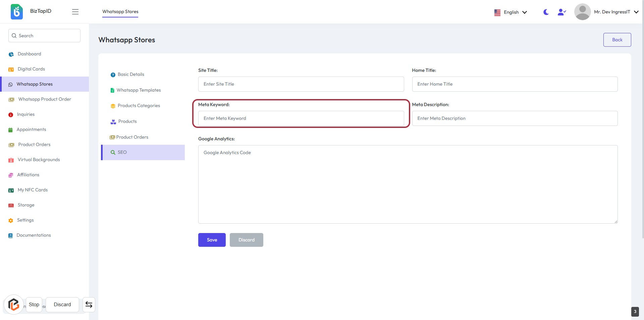Click the swap arrows icon in recorder bar

coord(89,305)
